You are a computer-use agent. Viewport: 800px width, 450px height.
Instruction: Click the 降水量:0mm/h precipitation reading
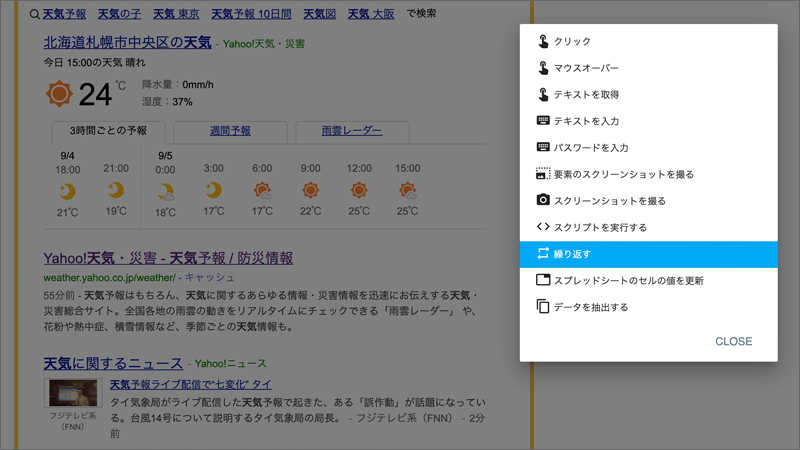tap(178, 84)
